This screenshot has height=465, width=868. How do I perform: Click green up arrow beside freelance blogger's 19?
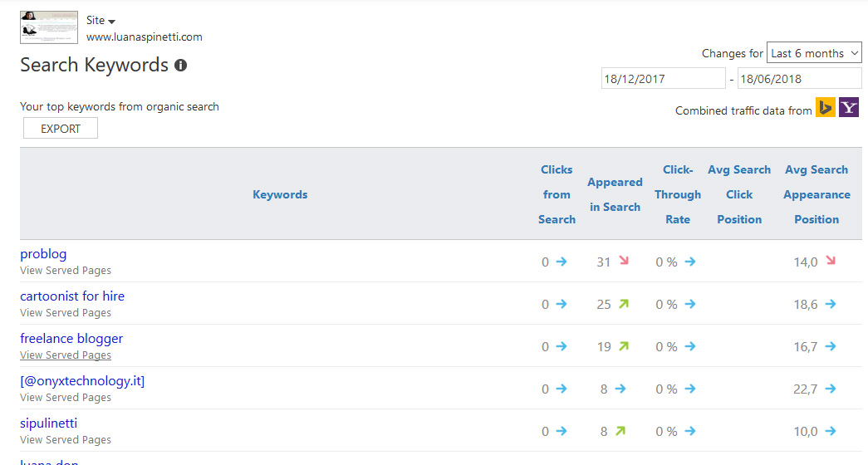pyautogui.click(x=624, y=346)
